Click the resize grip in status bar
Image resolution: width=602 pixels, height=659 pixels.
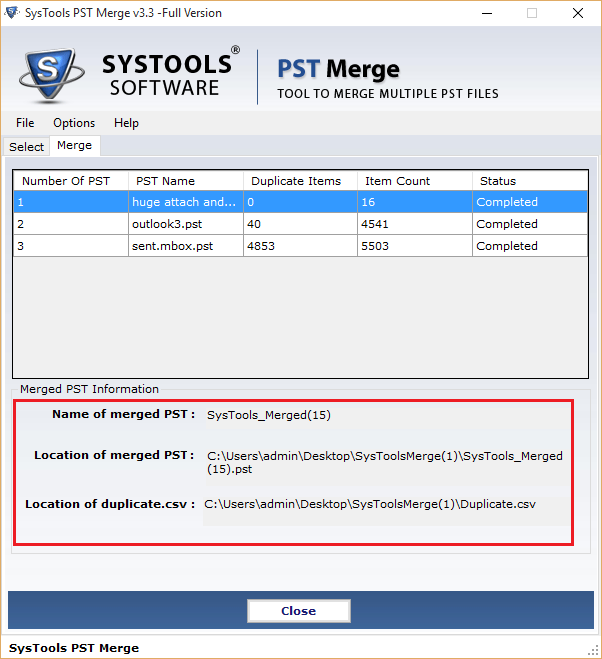pyautogui.click(x=593, y=650)
